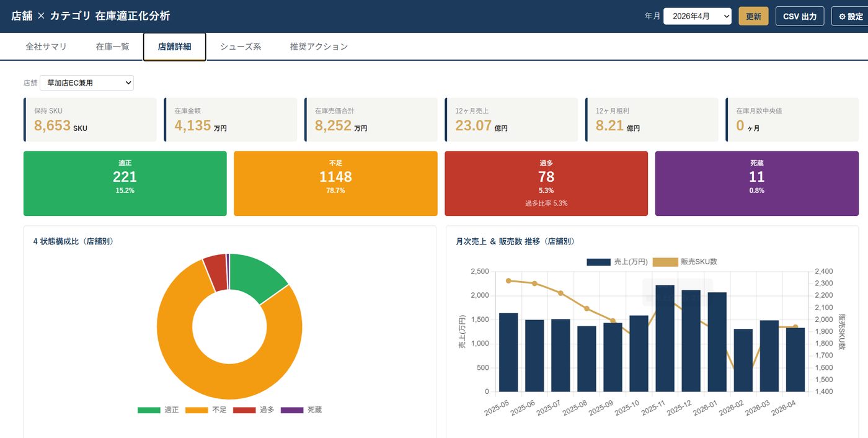Switch to the 全社サマリ tab
Viewport: 868px width, 438px height.
point(46,47)
